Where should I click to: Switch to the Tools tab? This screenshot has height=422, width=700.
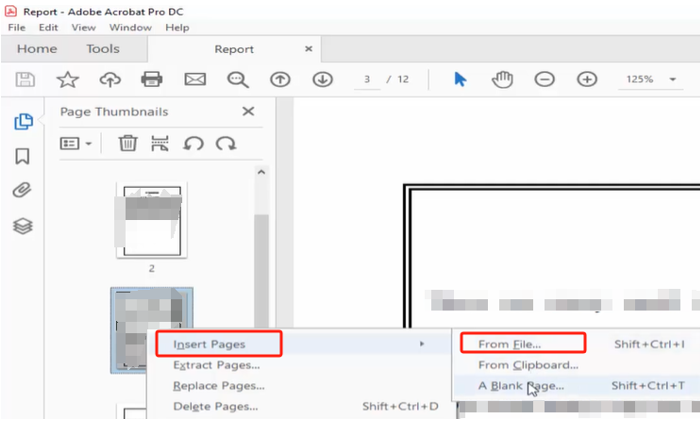[103, 49]
